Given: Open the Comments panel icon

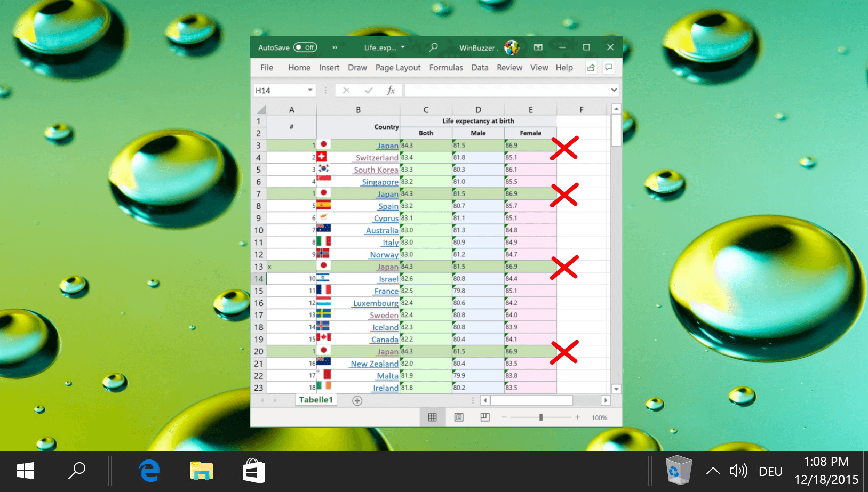Looking at the screenshot, I should 609,67.
